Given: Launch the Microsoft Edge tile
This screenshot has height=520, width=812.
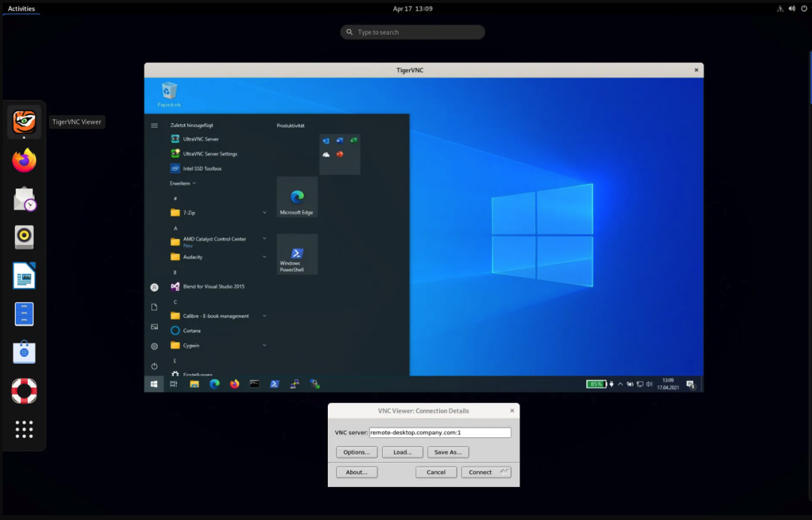Looking at the screenshot, I should pyautogui.click(x=297, y=197).
